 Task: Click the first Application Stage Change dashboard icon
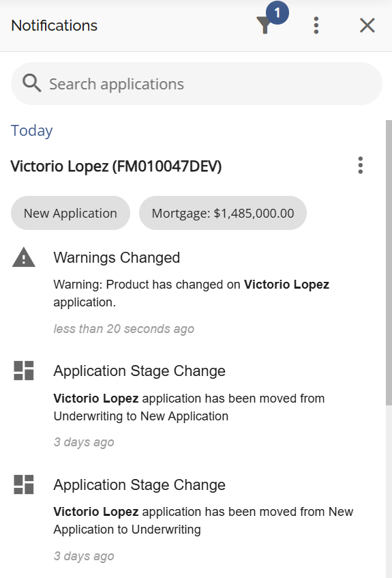click(24, 371)
